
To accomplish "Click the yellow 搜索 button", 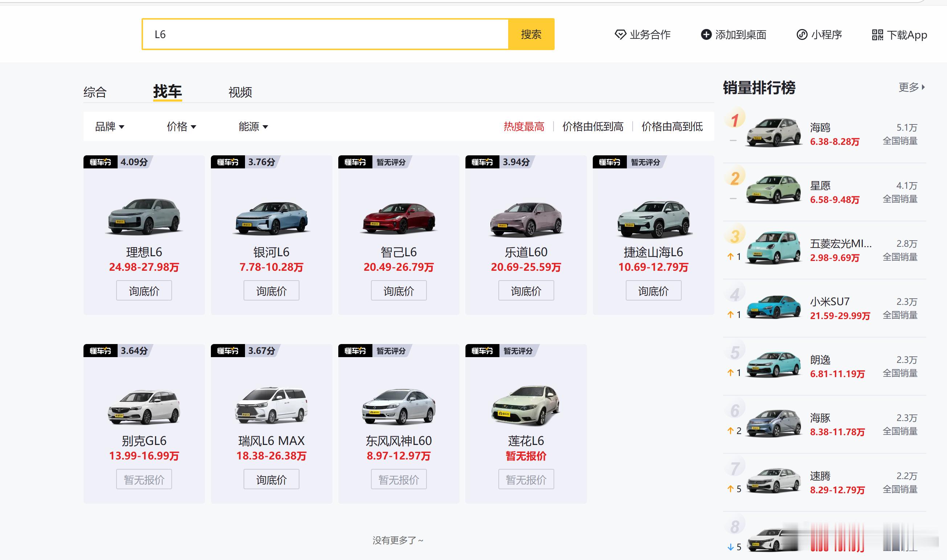I will [x=531, y=34].
